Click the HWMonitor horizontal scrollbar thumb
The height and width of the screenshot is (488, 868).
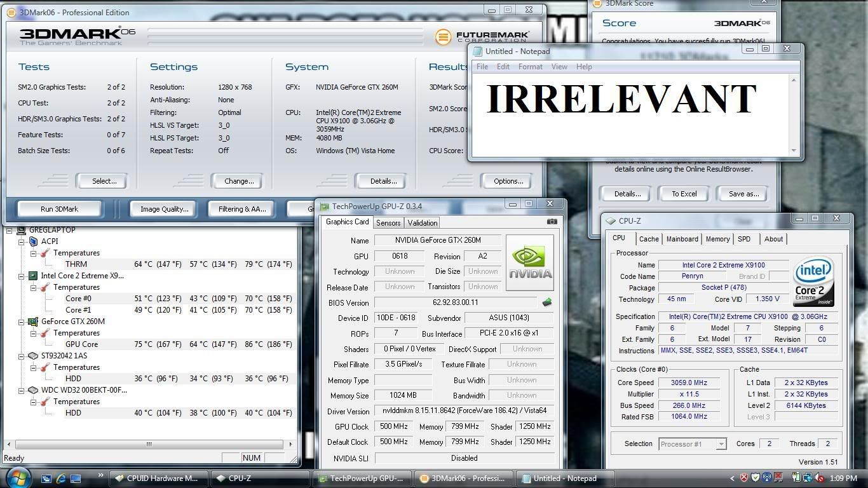click(149, 444)
